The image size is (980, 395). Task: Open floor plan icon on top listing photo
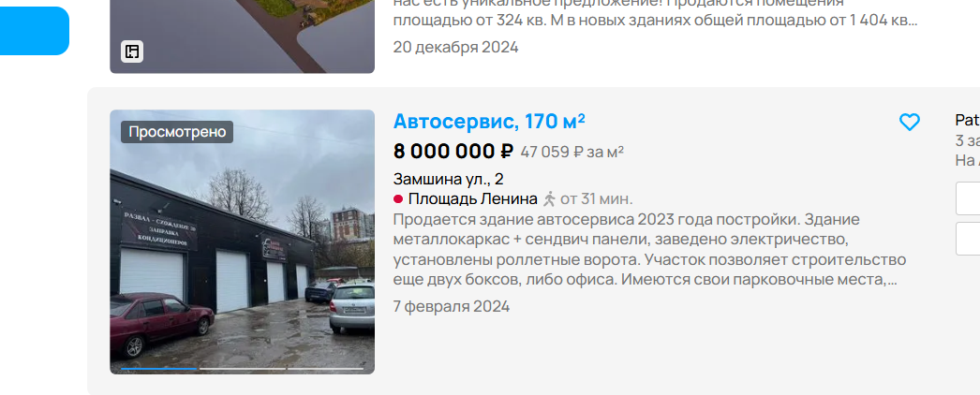point(132,51)
